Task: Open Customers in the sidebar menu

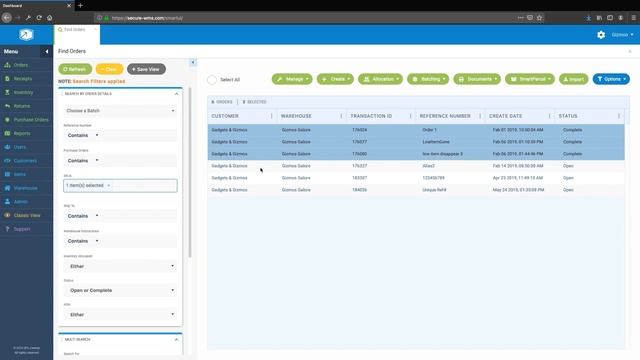Action: pyautogui.click(x=25, y=161)
